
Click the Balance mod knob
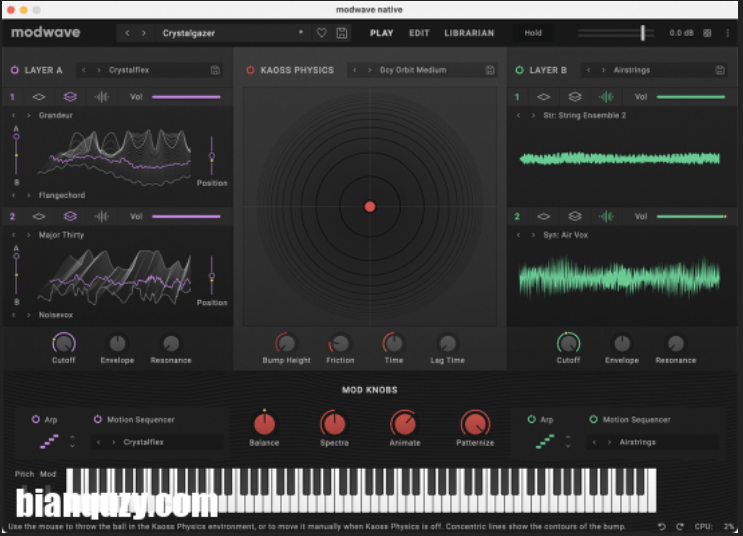coord(264,423)
